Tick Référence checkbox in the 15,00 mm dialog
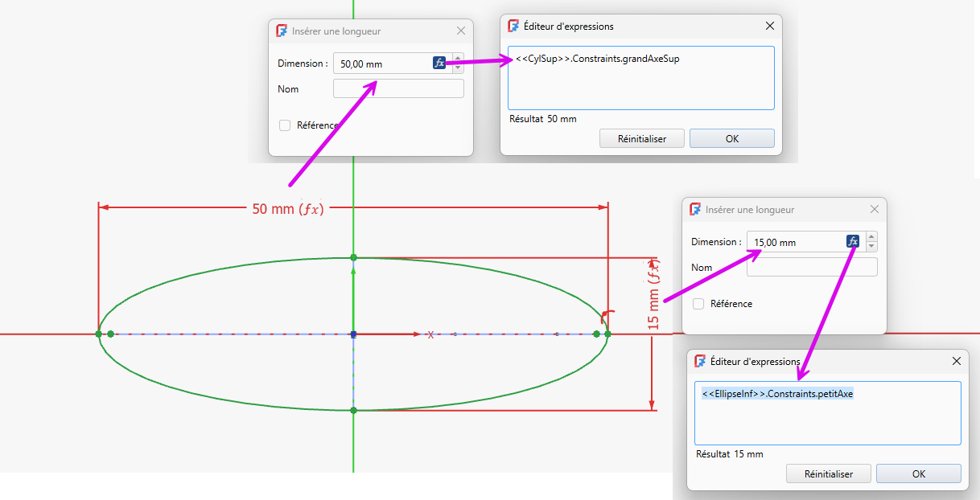The image size is (980, 500). 698,304
